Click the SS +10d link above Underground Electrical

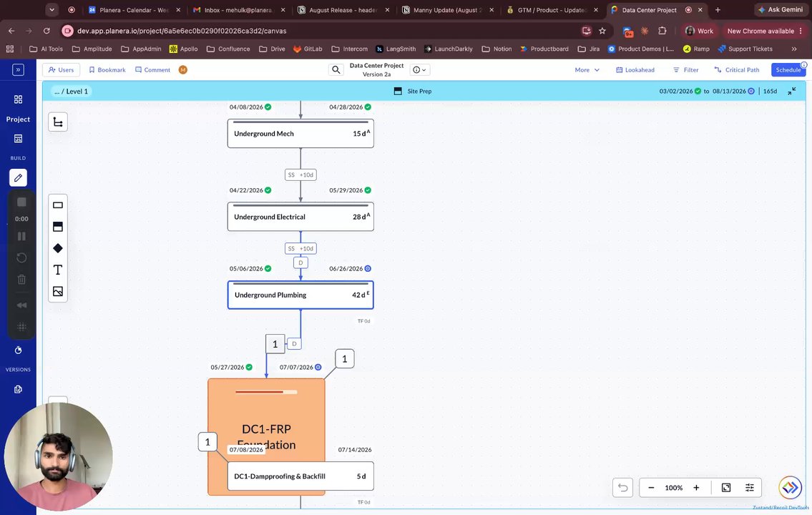(300, 175)
